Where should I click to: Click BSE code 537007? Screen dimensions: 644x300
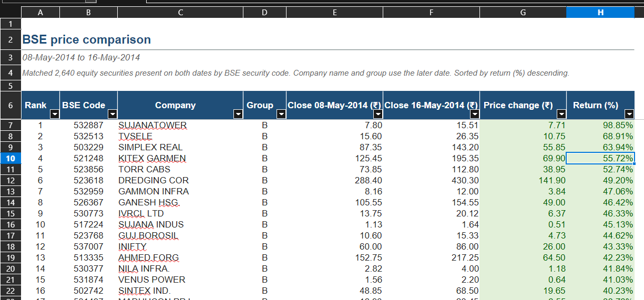tap(88, 246)
